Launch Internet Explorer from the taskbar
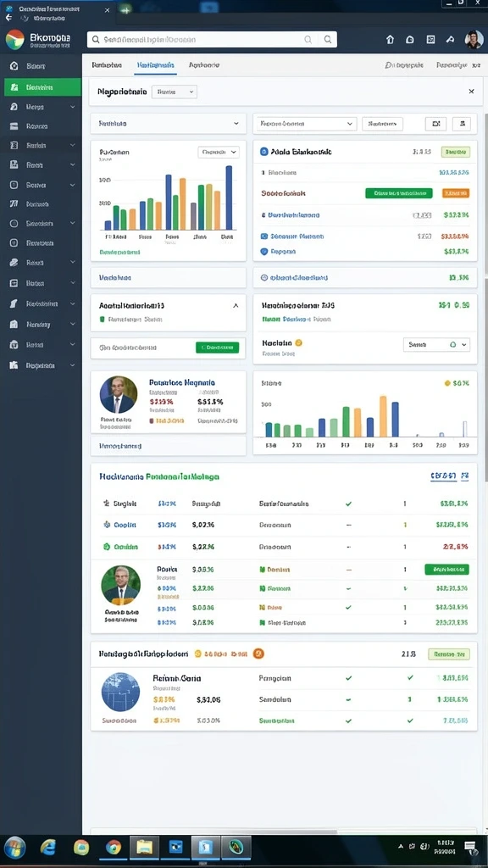Screen dimensions: 488x868 tap(48, 847)
